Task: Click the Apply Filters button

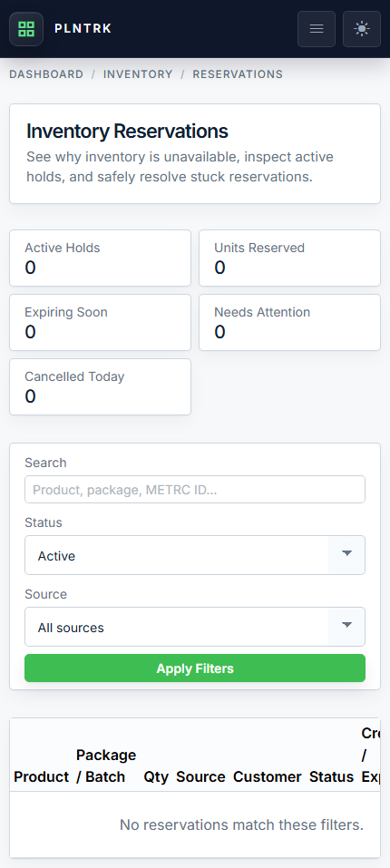Action: tap(195, 668)
